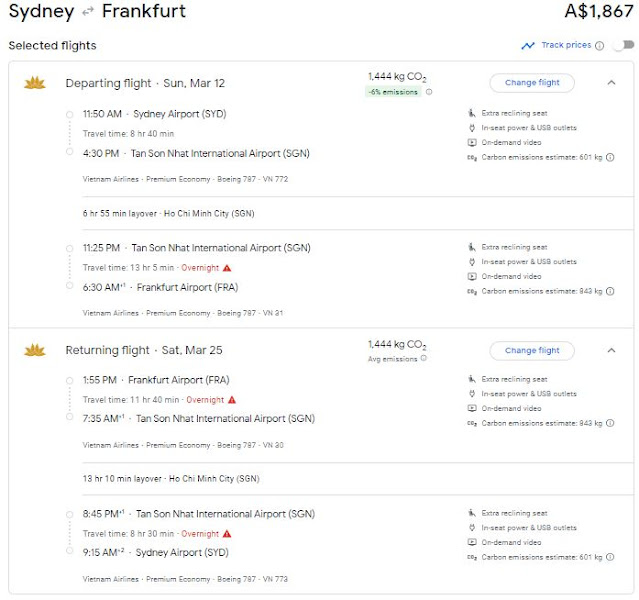Screen dimensions: 639x600
Task: Click the reclining seat icon for VN 772
Action: pos(472,113)
